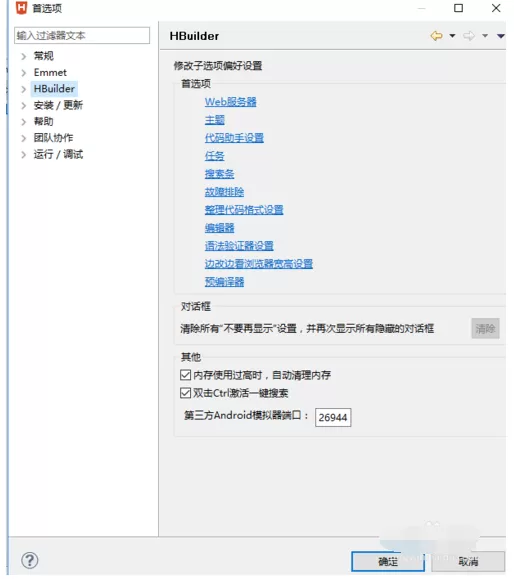The image size is (514, 579).
Task: Open the back history dropdown arrow
Action: (x=452, y=36)
